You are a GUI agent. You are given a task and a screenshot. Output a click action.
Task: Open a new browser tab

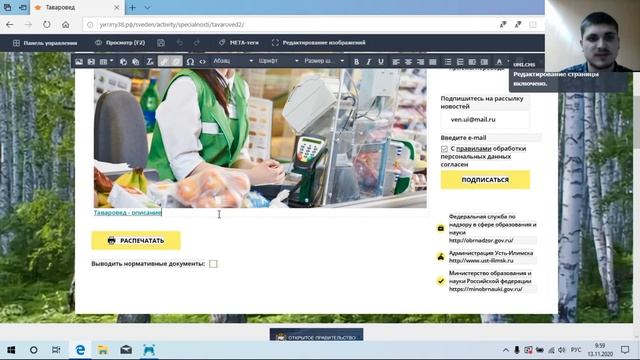[132, 7]
